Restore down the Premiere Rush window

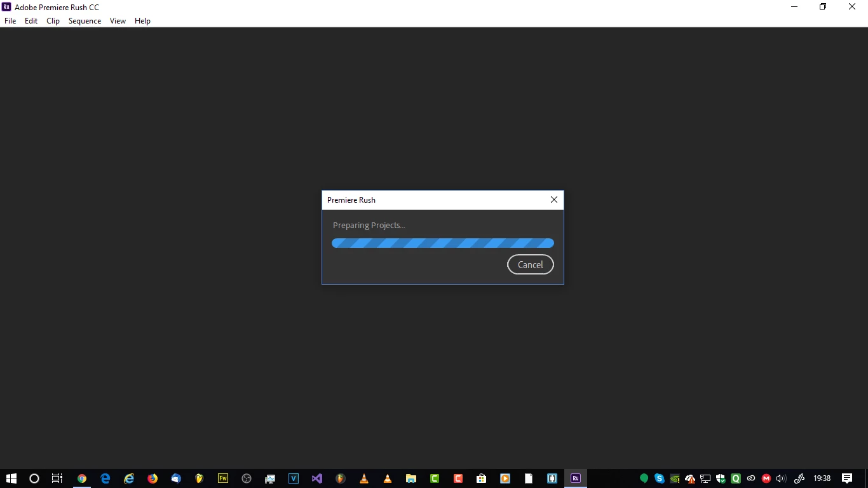tap(823, 7)
